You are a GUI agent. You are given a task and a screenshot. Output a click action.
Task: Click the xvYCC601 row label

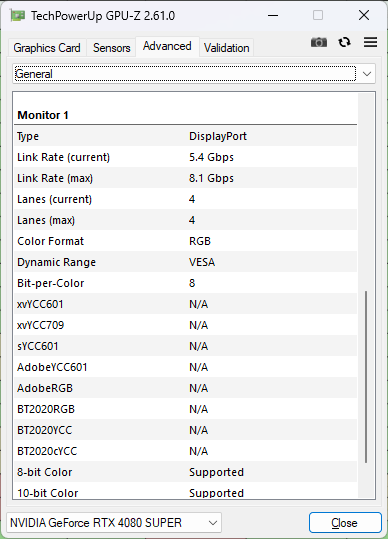[x=40, y=304]
